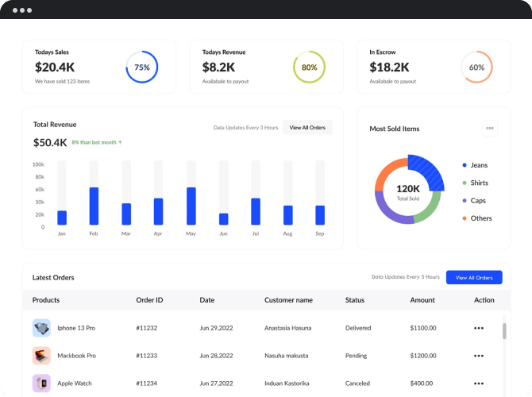Click the Mackbook Pro product icon
Viewport: 532px width, 397px height.
point(41,356)
